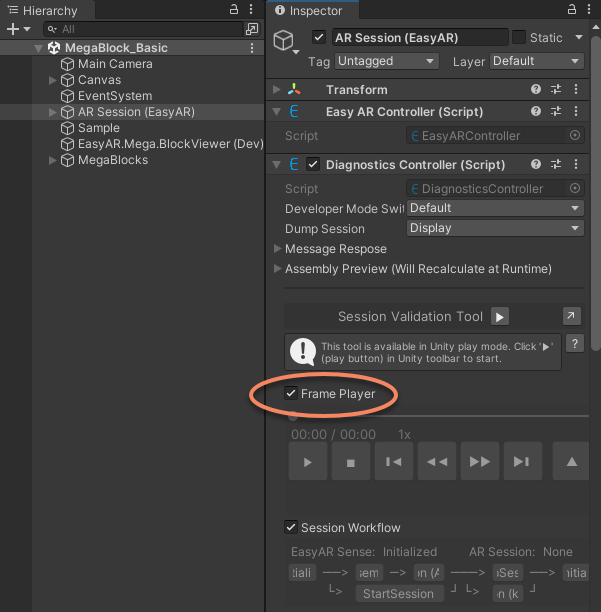Viewport: 601px width, 612px height.
Task: Expand AR Session (EasyAR) in Hierarchy
Action: (52, 112)
